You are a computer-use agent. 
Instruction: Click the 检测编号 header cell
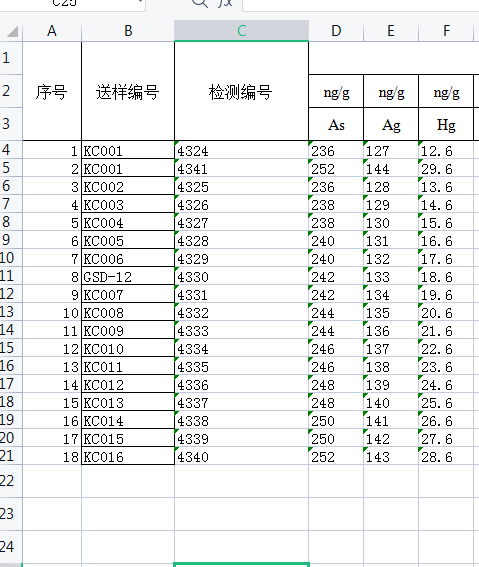point(241,91)
